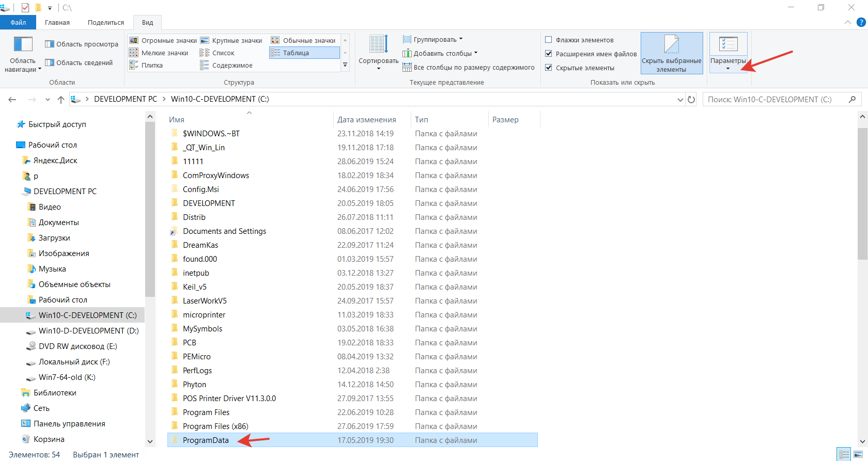Click the Область сведений button

pos(79,62)
